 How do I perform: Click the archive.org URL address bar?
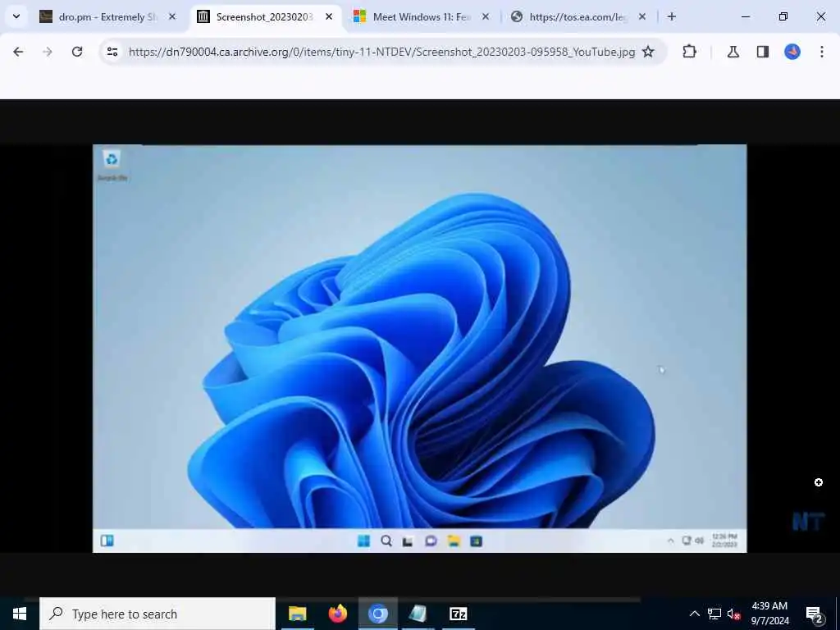[381, 52]
